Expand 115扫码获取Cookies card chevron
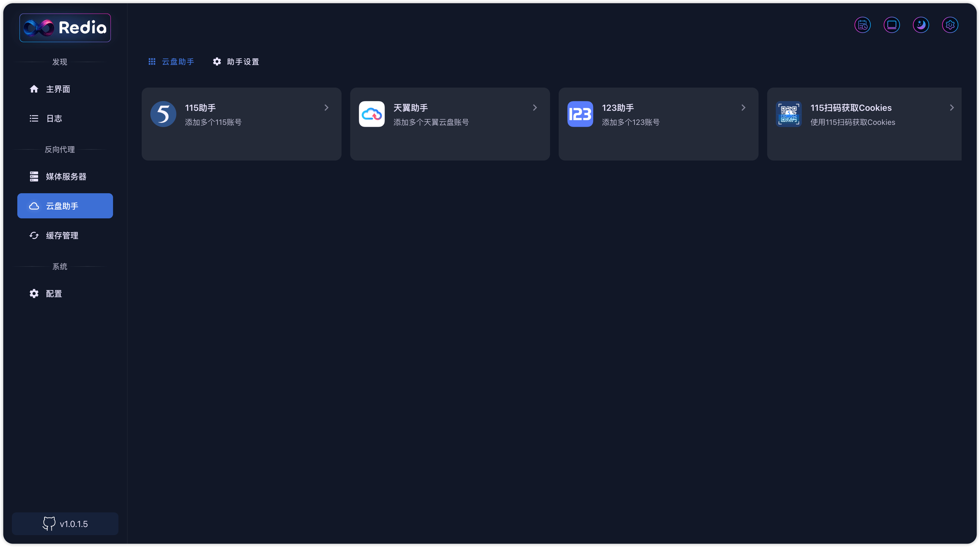 [952, 108]
